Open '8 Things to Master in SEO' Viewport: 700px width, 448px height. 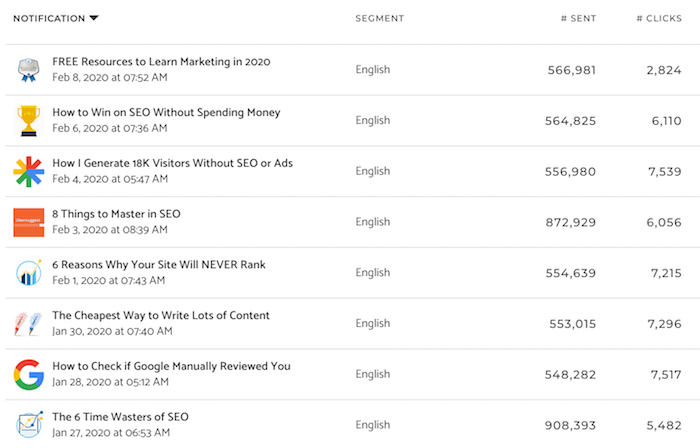coord(116,214)
